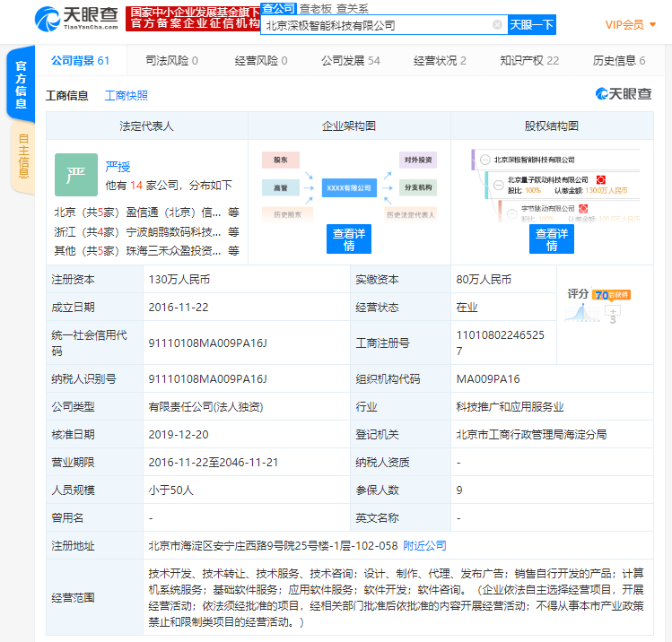
Task: Click red icon beside 北京量子跃动科技有限公司
Action: point(601,180)
